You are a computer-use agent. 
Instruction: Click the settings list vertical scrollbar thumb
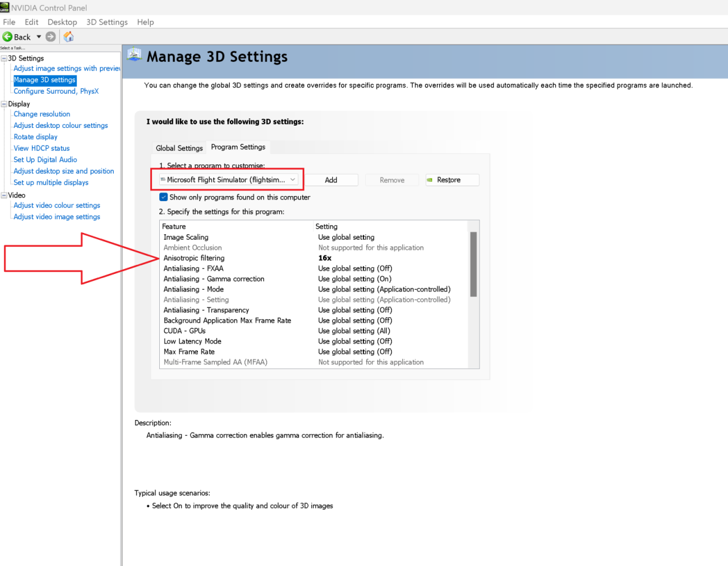473,264
